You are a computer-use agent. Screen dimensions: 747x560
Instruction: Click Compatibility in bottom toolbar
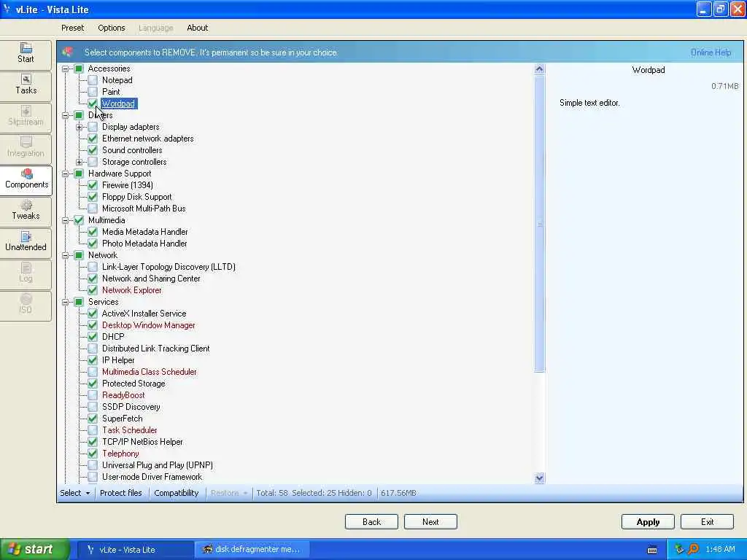[177, 493]
